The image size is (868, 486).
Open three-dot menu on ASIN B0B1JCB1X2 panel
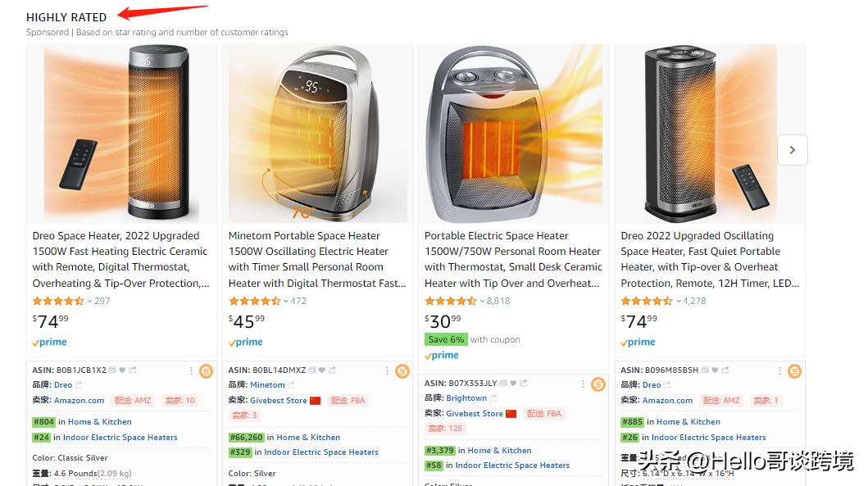[191, 371]
